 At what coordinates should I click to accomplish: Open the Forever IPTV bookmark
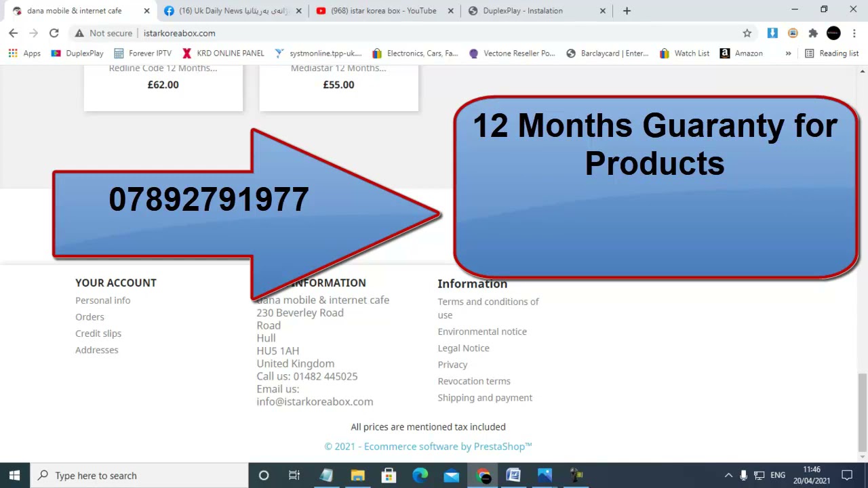pos(142,54)
